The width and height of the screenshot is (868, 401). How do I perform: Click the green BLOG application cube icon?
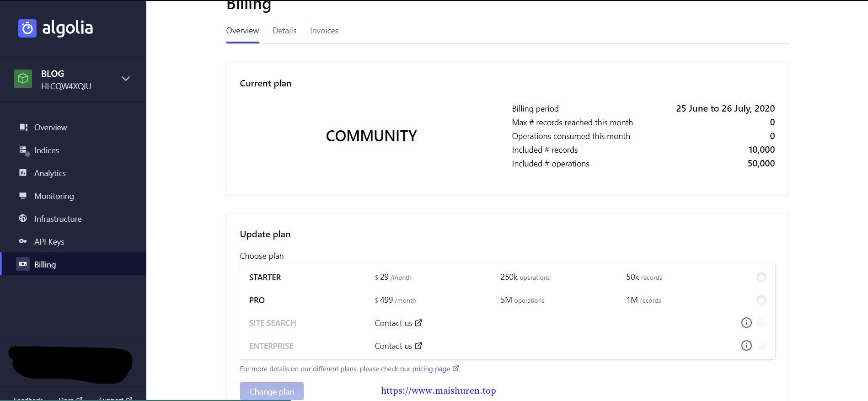click(23, 79)
